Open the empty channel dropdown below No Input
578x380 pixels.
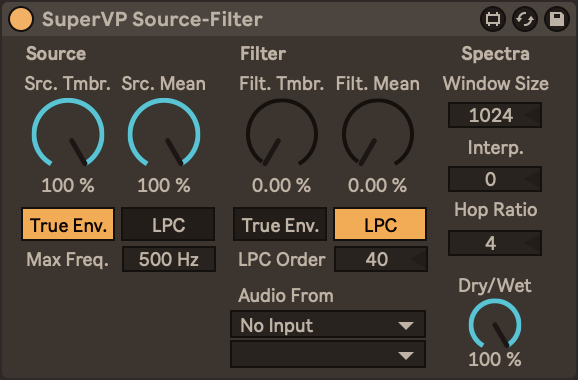click(328, 354)
